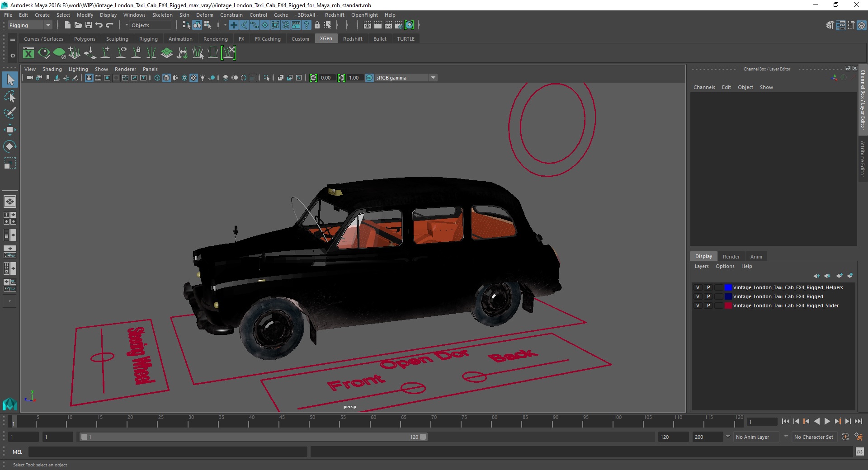
Task: Open selection mask arrow before Objects field
Action: [127, 25]
